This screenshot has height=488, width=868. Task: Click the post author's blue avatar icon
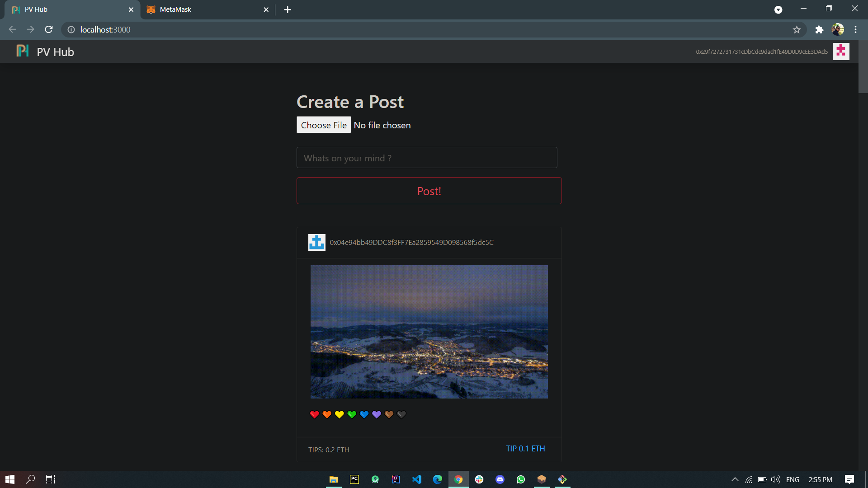pos(316,242)
